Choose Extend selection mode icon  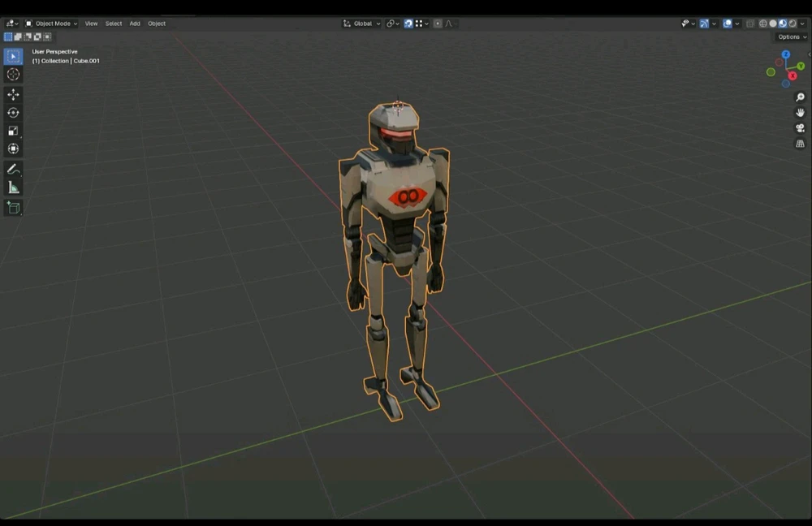tap(18, 37)
